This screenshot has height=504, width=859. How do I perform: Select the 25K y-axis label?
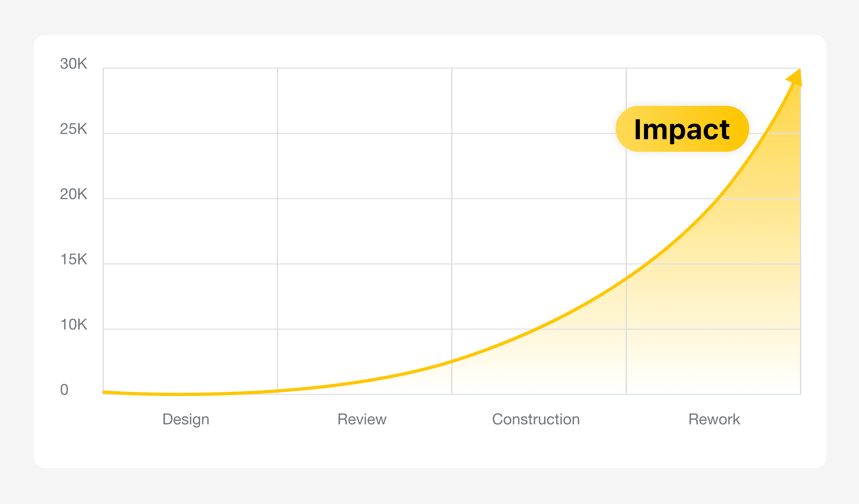[x=74, y=129]
